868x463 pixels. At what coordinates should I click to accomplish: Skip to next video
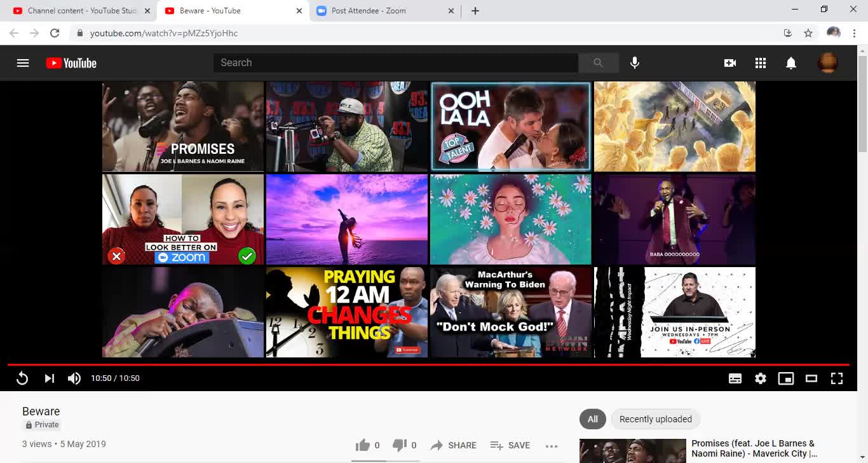click(49, 378)
